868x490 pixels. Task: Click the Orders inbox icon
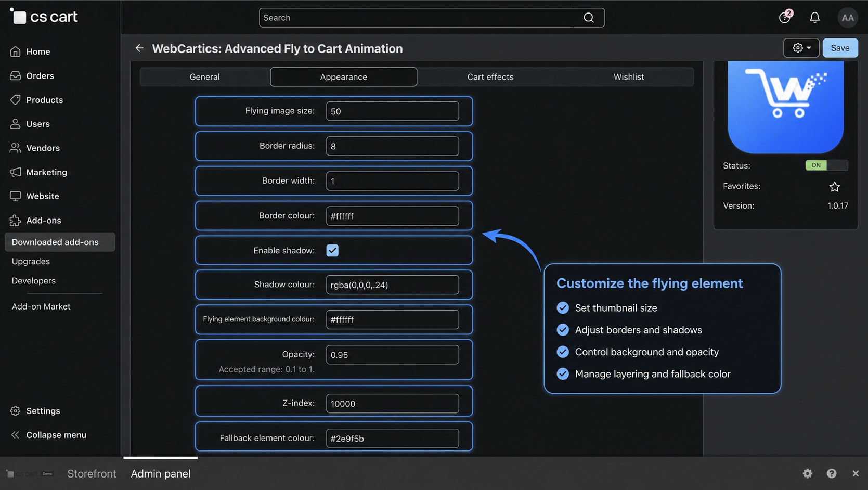tap(16, 76)
